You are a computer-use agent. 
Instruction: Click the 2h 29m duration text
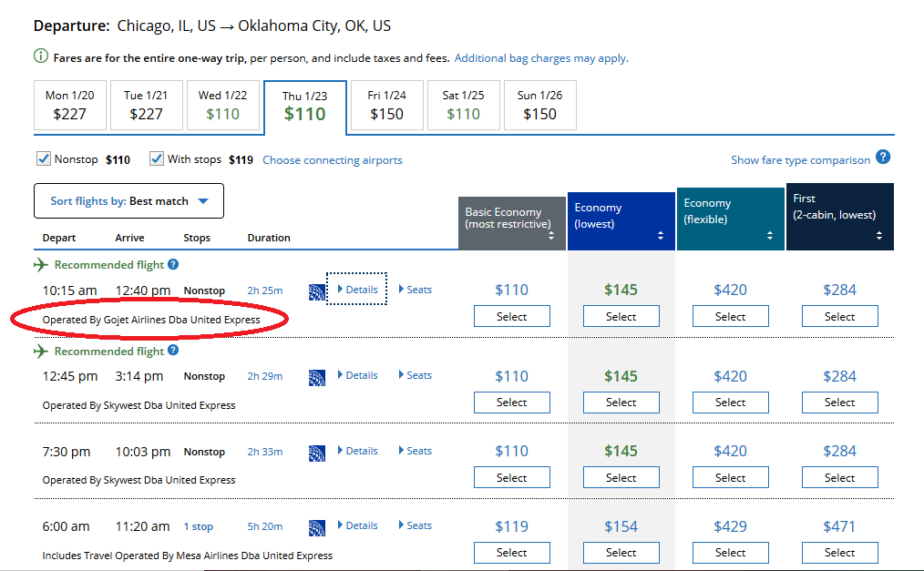(x=265, y=376)
